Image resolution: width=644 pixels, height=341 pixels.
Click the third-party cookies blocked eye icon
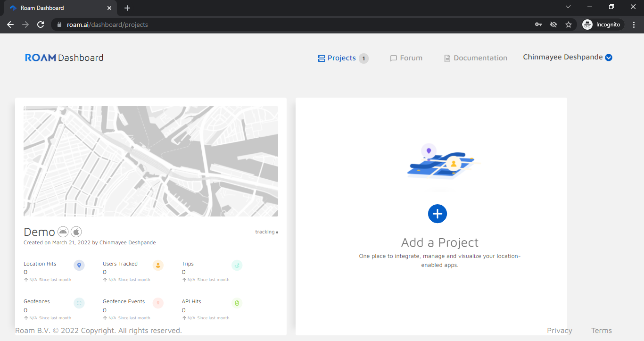click(553, 25)
